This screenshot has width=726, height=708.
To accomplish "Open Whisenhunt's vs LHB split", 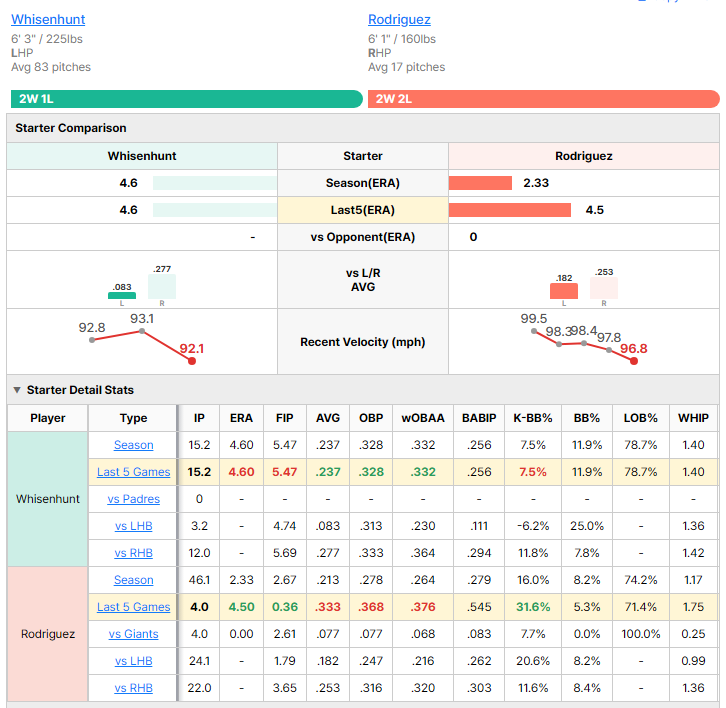I will pos(133,526).
